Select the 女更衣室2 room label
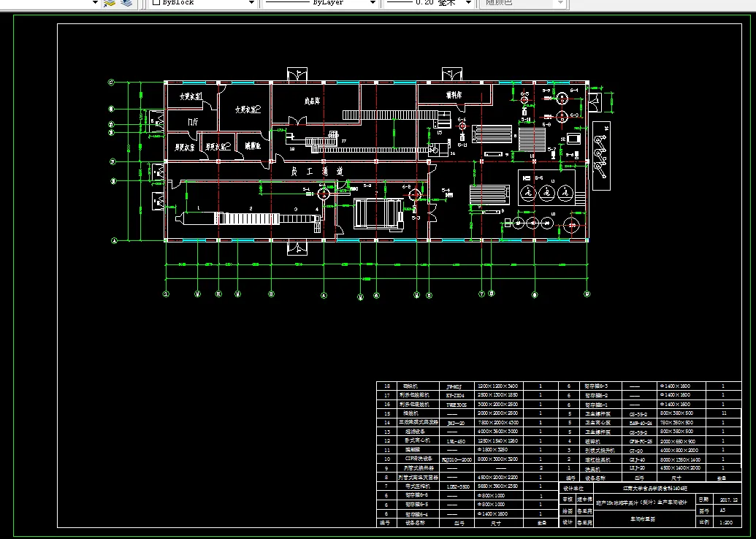 tap(248, 110)
